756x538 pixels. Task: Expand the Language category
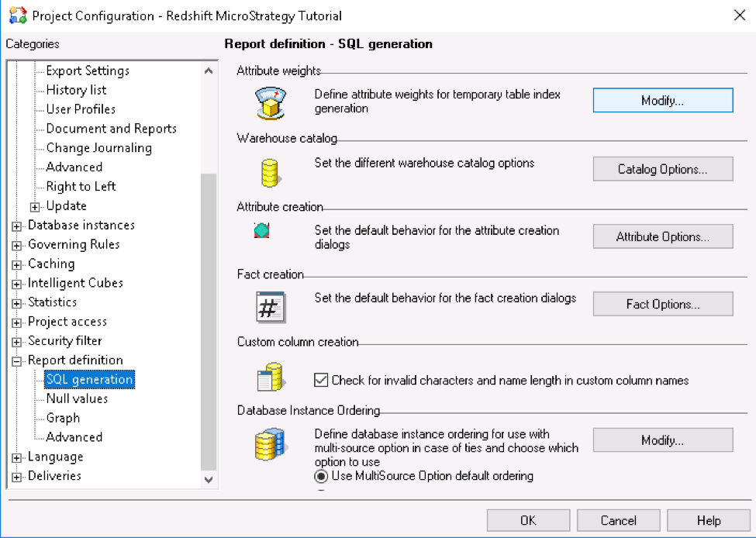pyautogui.click(x=17, y=457)
